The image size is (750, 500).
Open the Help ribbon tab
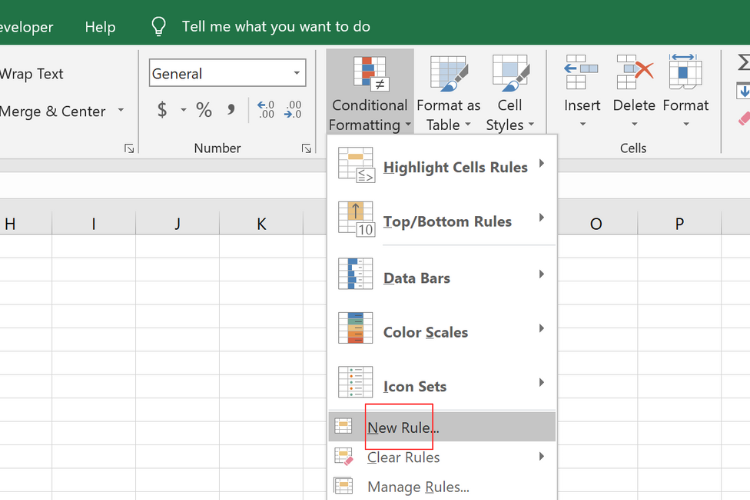pyautogui.click(x=100, y=27)
